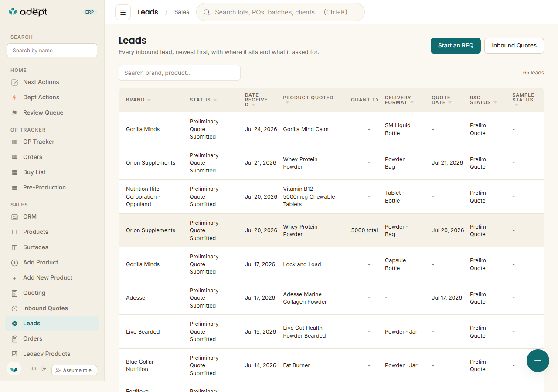The width and height of the screenshot is (558, 392).
Task: Open the Next Actions checklist icon
Action: coord(14,82)
